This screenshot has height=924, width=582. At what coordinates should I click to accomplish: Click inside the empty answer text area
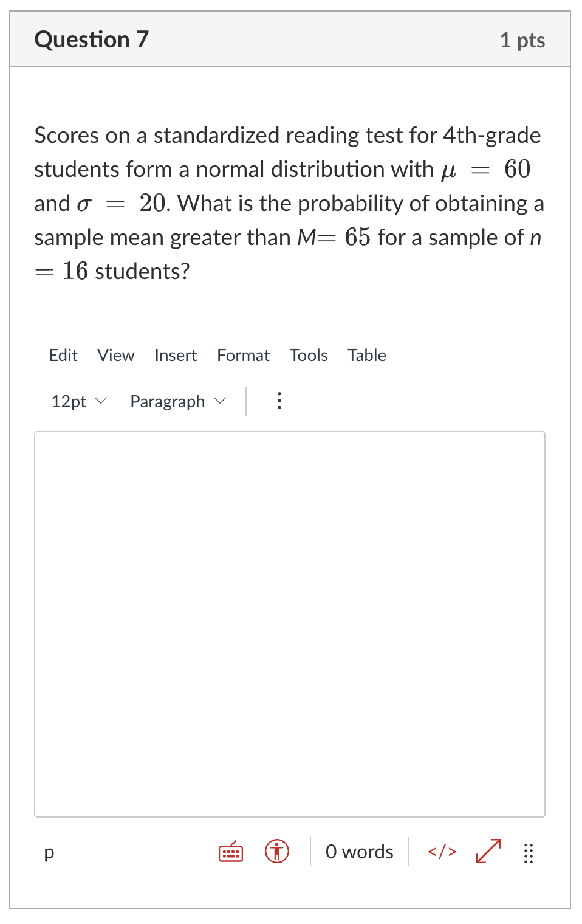(x=289, y=620)
